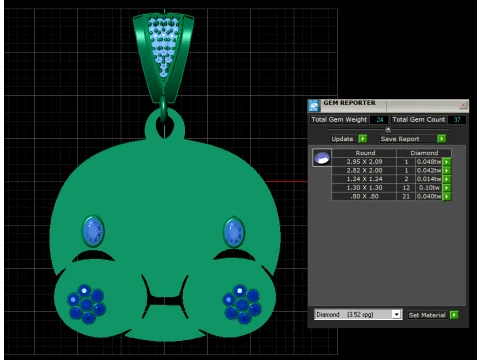Click green arrow for 1.30 X 1.30 row
This screenshot has width=480, height=360.
447,188
